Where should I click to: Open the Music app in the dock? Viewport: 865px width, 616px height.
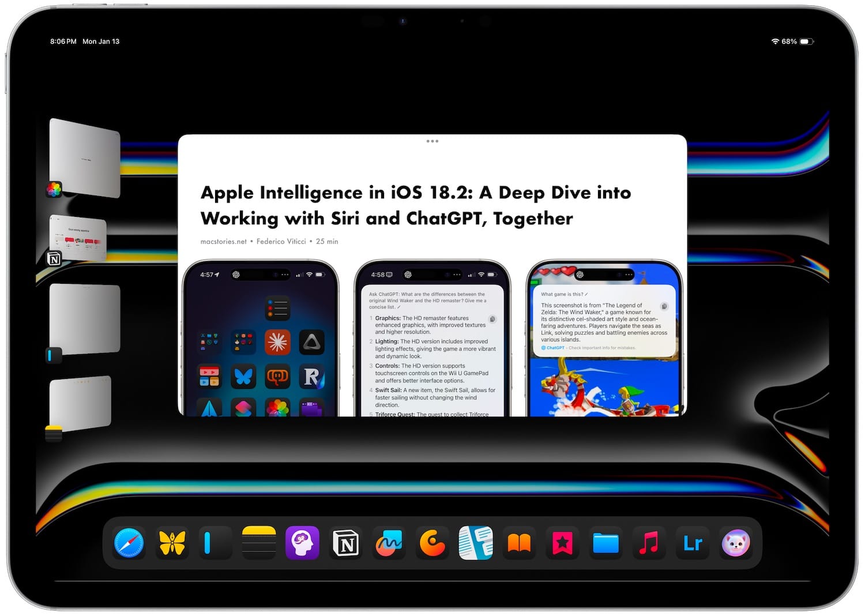648,542
